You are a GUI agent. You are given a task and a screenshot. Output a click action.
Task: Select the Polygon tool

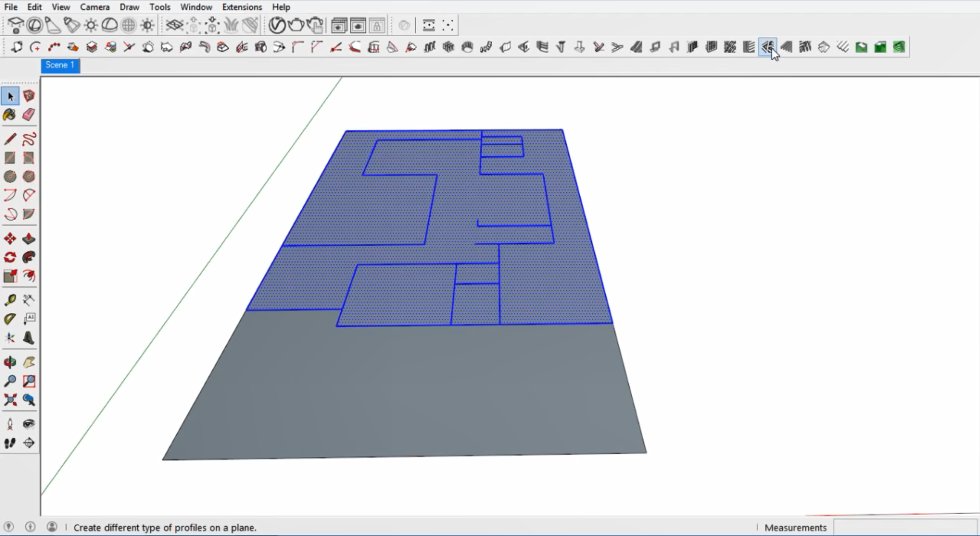[29, 177]
